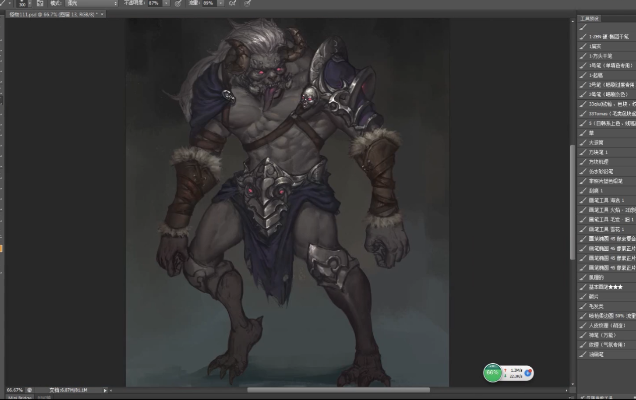Viewport: 636px width, 400px height.
Task: Click the opacity 87% field
Action: pyautogui.click(x=155, y=3)
